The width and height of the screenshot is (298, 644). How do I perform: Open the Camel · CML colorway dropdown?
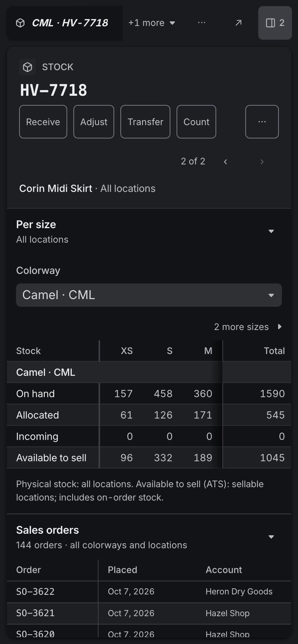click(x=149, y=295)
